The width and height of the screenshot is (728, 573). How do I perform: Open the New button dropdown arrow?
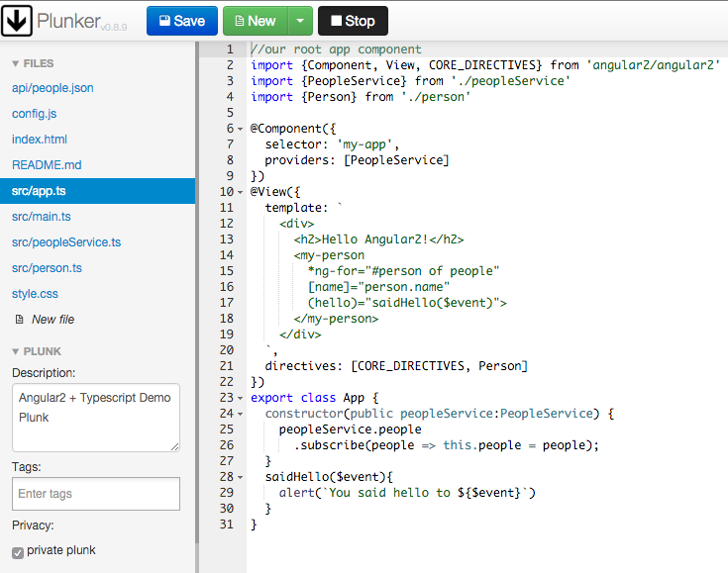tap(300, 21)
